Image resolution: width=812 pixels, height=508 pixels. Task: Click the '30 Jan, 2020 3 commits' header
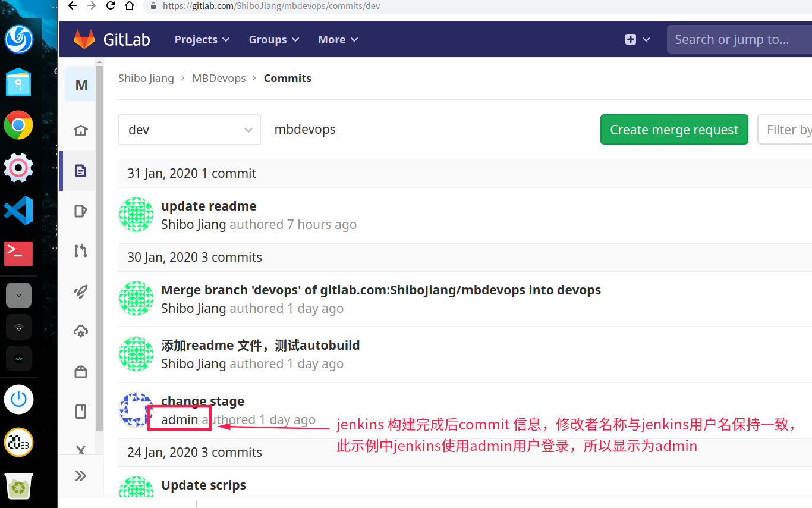click(194, 258)
